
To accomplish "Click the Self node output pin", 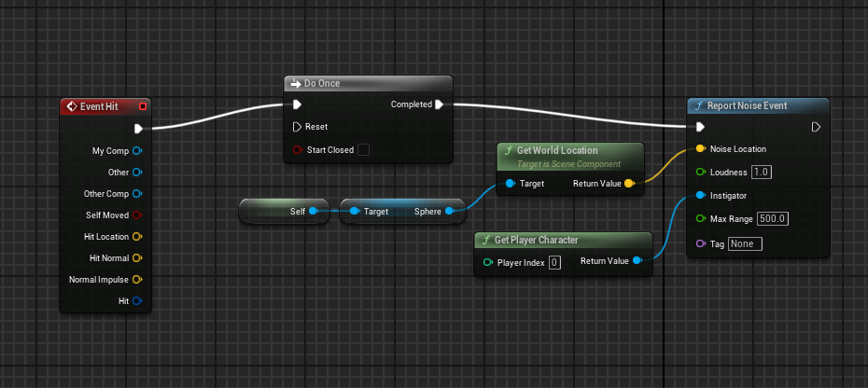I will (313, 212).
